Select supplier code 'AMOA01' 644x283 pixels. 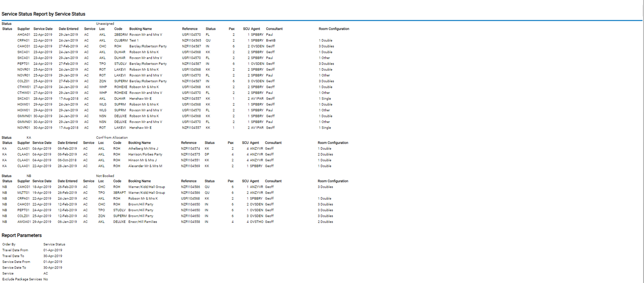[x=24, y=222]
